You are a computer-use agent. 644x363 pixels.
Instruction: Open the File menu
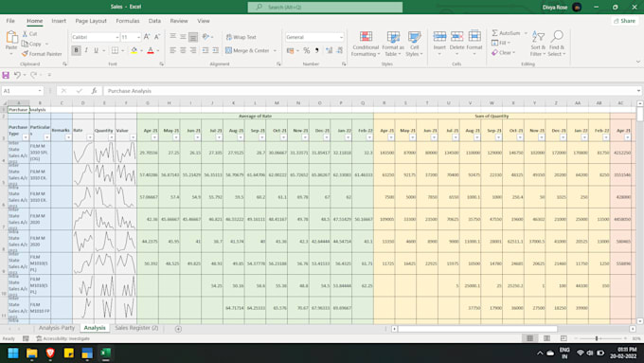pos(10,21)
